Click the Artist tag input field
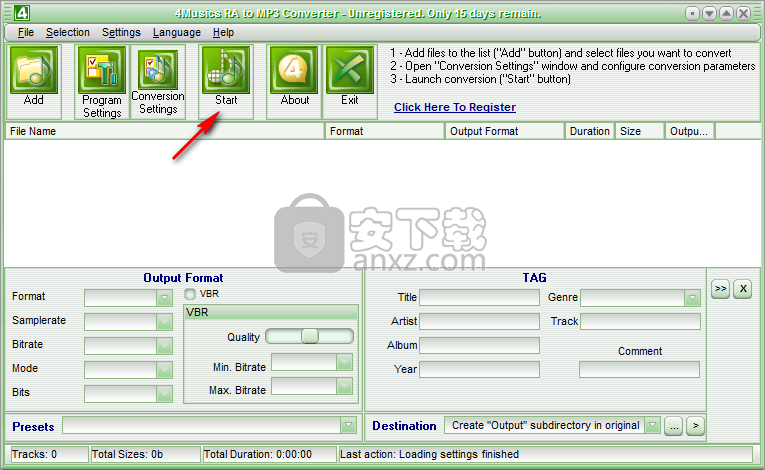Image resolution: width=765 pixels, height=470 pixels. tap(480, 321)
